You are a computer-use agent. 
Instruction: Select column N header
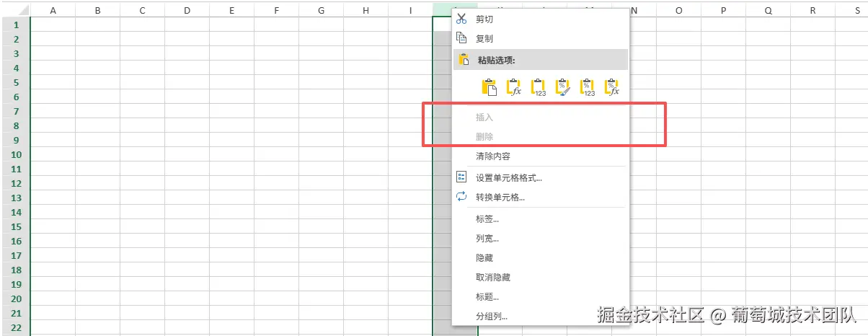(x=634, y=10)
